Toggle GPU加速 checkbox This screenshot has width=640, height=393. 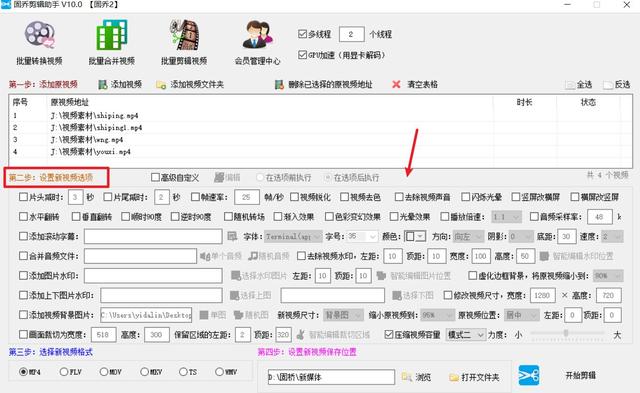302,55
